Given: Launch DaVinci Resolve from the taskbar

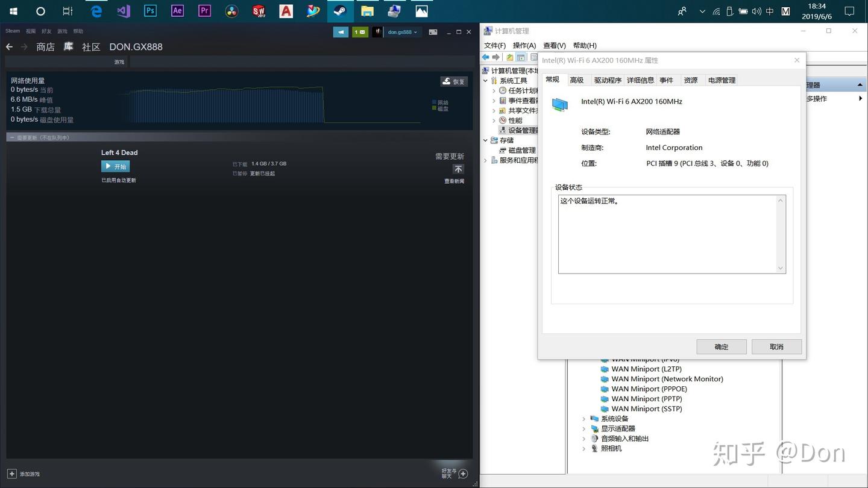Looking at the screenshot, I should click(x=231, y=11).
